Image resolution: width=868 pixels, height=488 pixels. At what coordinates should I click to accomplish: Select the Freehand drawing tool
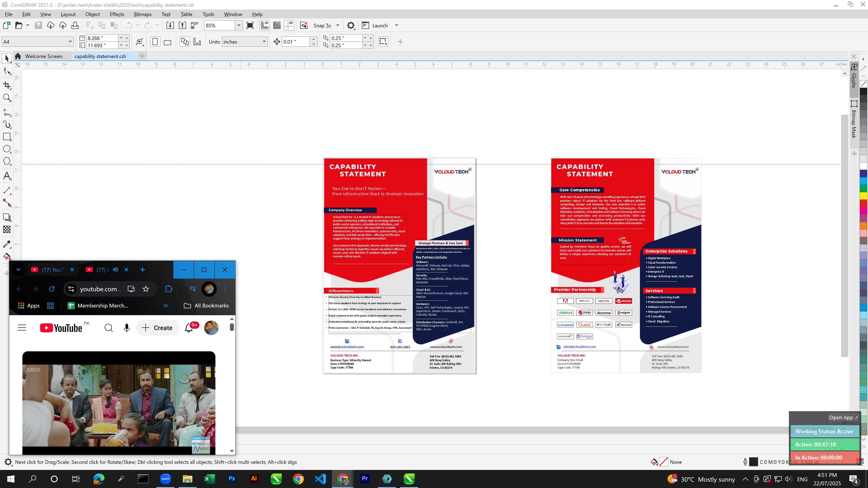tap(7, 112)
